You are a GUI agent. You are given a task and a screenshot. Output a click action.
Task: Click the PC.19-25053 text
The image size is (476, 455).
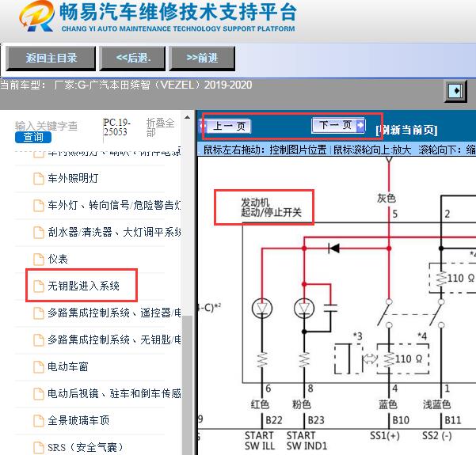116,127
